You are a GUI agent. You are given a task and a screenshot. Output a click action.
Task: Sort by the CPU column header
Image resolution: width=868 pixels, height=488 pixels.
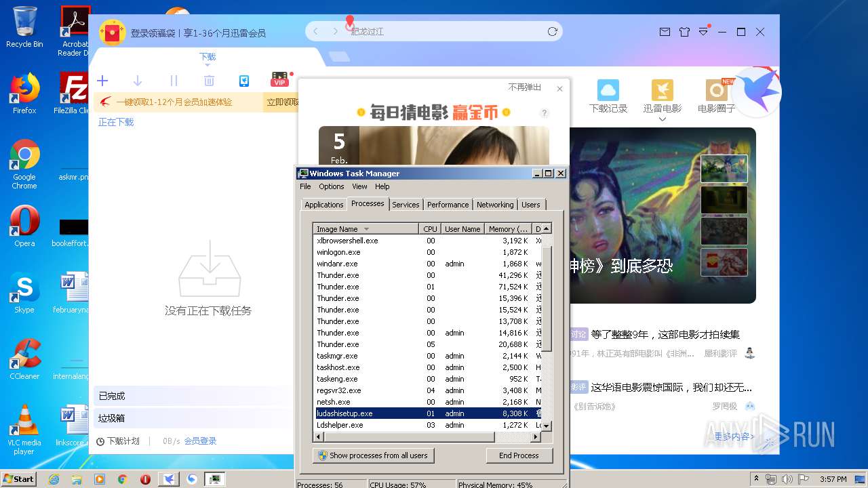click(430, 229)
